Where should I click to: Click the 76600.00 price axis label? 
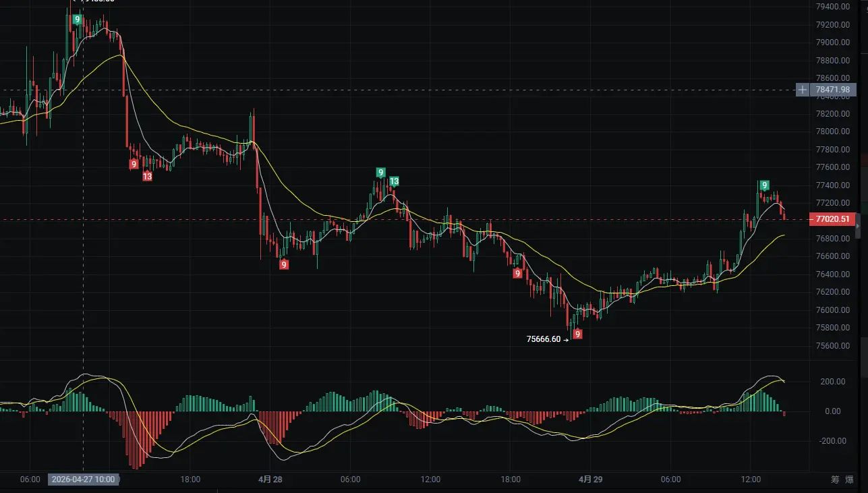[832, 256]
